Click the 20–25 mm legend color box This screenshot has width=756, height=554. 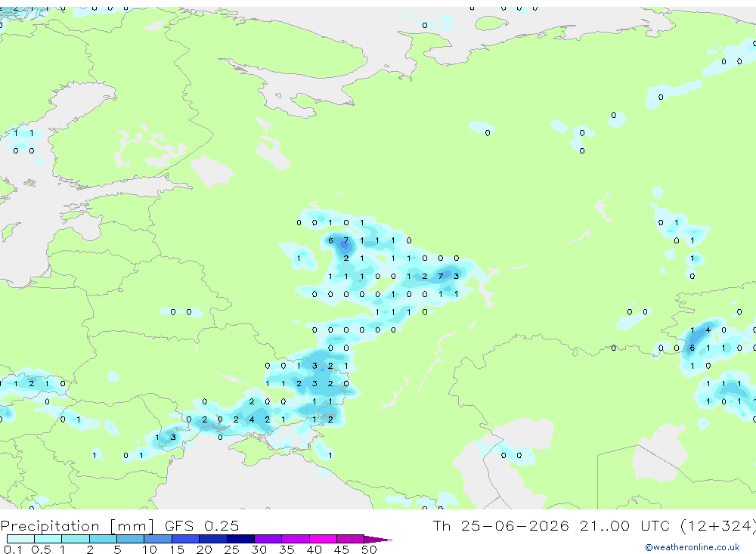coord(212,539)
